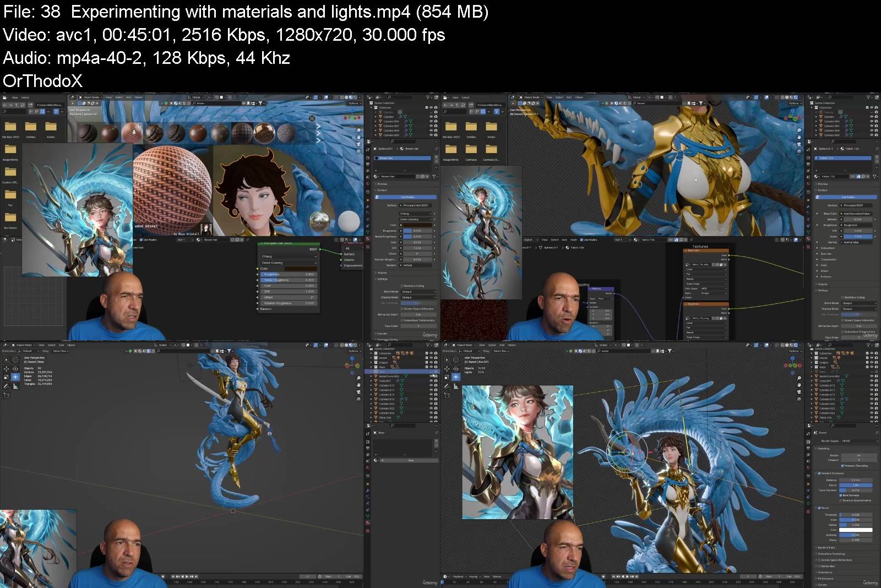
Task: Click Play button in EEVEE settings frame timeline
Action: [626, 576]
